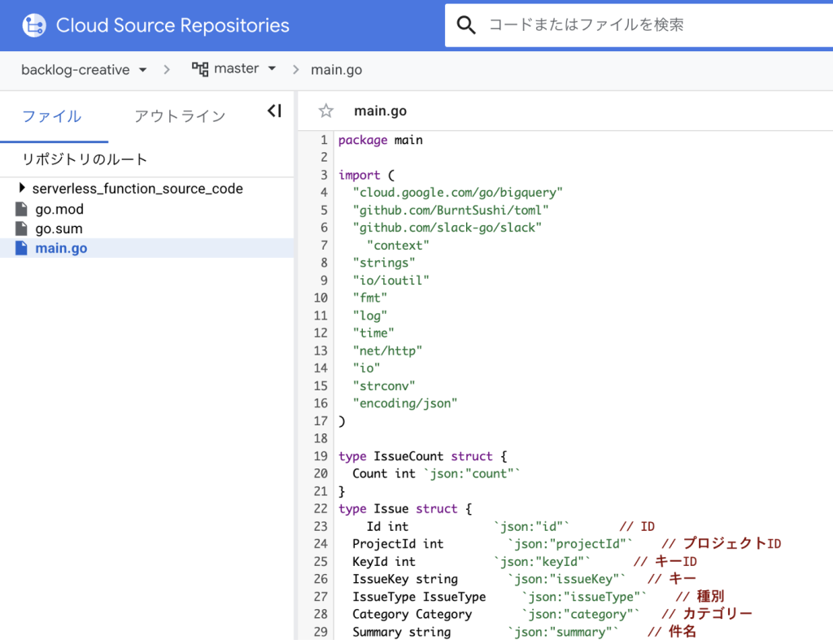Collapse the file sidebar panel
Image resolution: width=833 pixels, height=644 pixels.
[x=274, y=111]
